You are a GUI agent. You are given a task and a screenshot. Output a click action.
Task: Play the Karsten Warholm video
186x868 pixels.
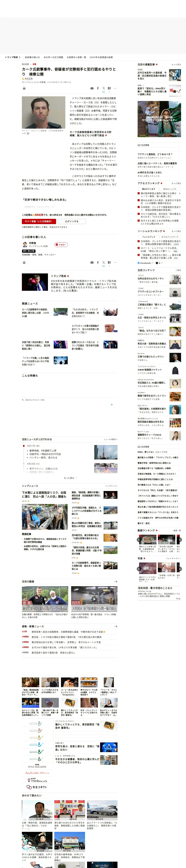(45, 599)
